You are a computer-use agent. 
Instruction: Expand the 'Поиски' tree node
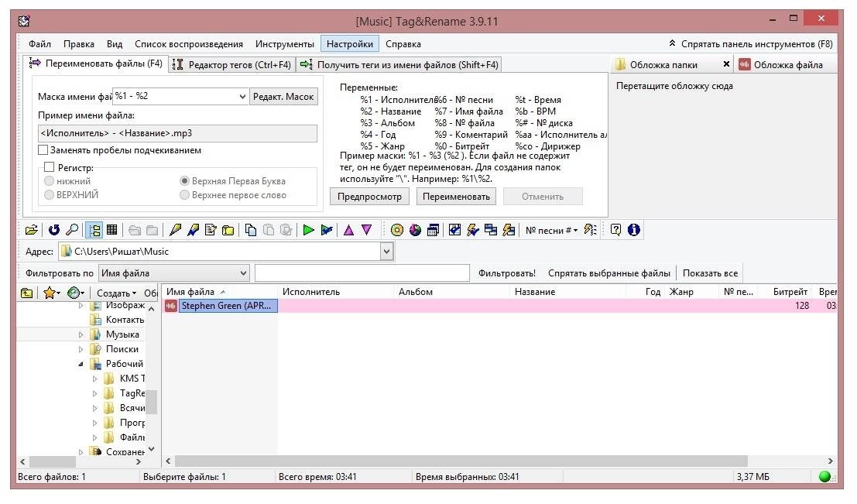(x=81, y=349)
